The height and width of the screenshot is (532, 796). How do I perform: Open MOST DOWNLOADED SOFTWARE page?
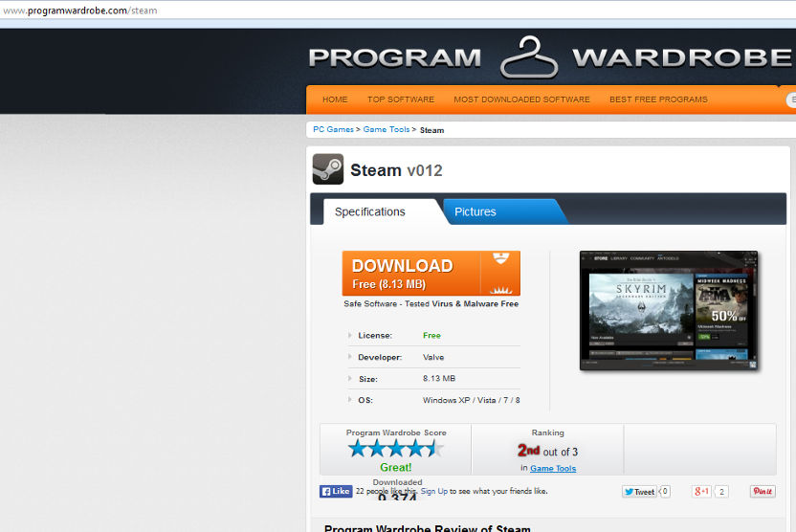click(521, 100)
